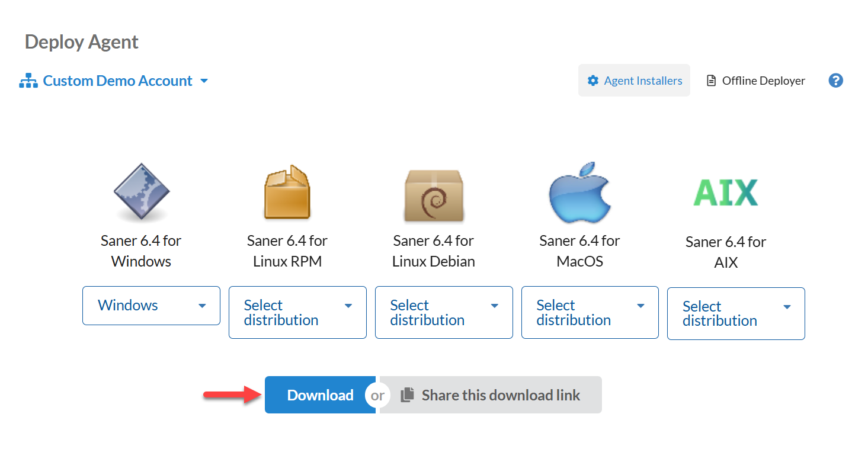Open the MacOS Select distribution dropdown

[x=590, y=313]
